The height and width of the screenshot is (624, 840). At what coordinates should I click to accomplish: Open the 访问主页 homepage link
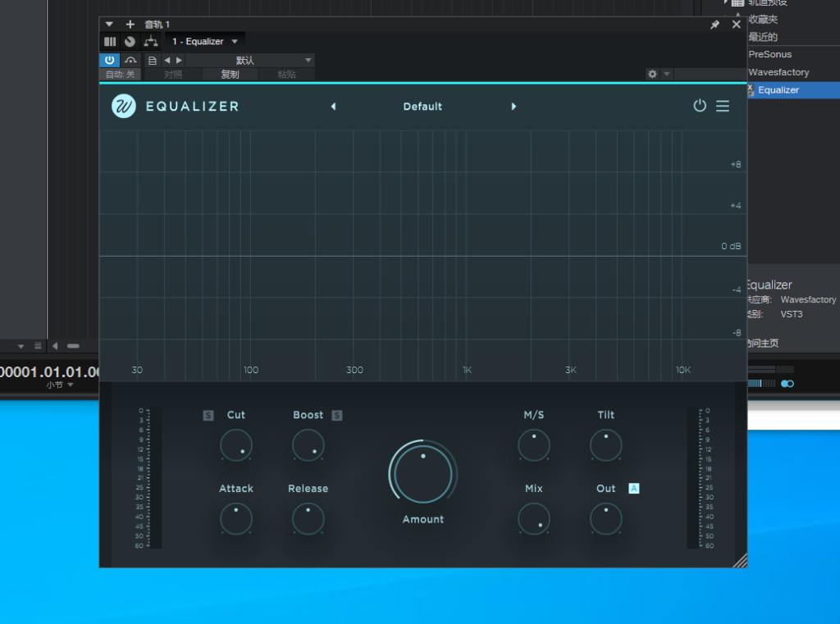pyautogui.click(x=762, y=343)
